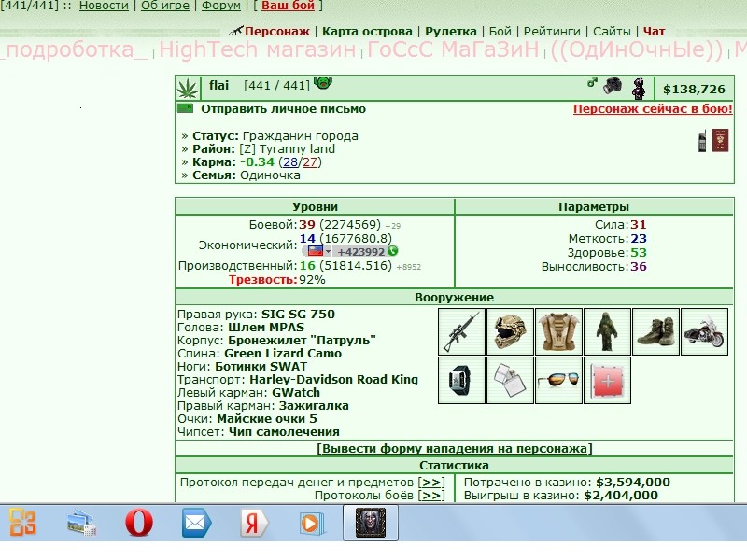The height and width of the screenshot is (560, 747).
Task: Expand the country flag dropdown arrow
Action: coord(328,251)
